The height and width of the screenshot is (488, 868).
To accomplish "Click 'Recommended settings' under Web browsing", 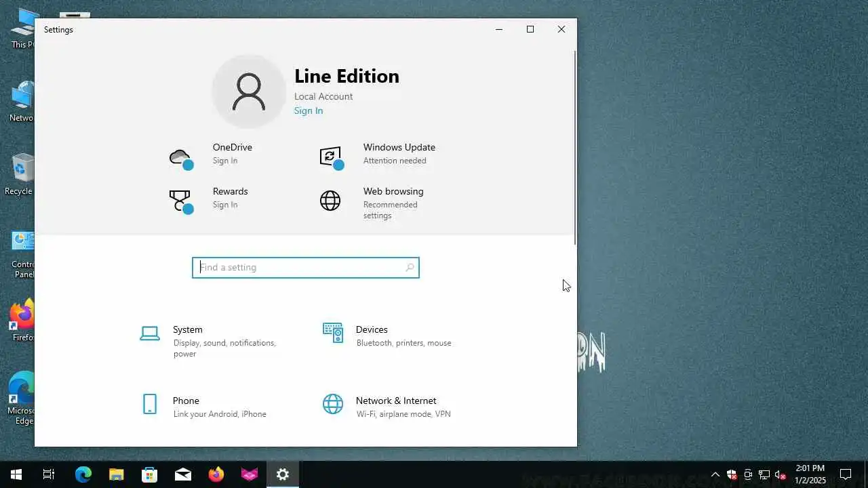I will click(x=391, y=210).
